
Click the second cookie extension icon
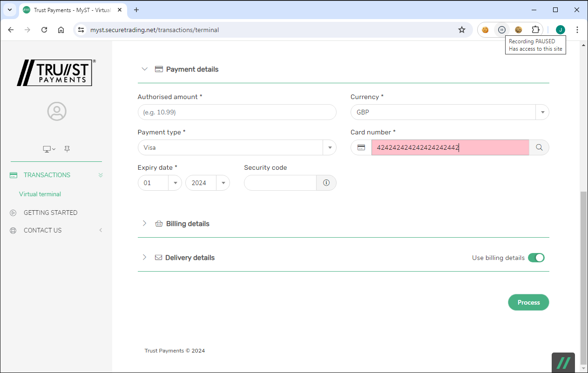[x=519, y=30]
